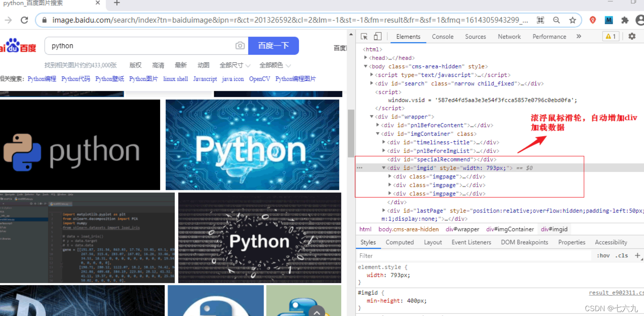
Task: Show more DevTools tabs with double chevron
Action: pos(579,36)
